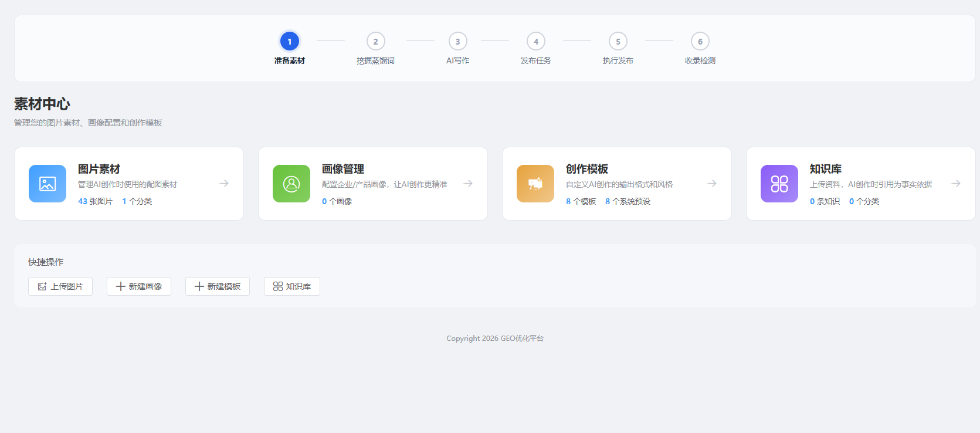Open 知识库 via its arrow icon
Screen dimensions: 980x433
[x=956, y=184]
